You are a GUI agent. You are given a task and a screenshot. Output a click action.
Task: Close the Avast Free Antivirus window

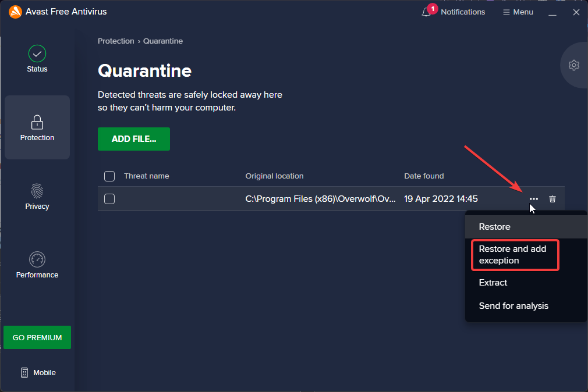pyautogui.click(x=576, y=12)
